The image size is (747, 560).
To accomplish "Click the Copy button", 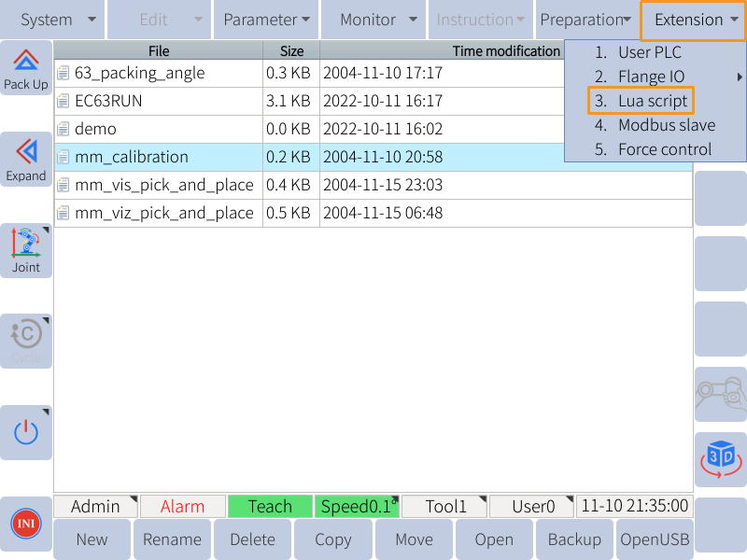I will point(333,539).
